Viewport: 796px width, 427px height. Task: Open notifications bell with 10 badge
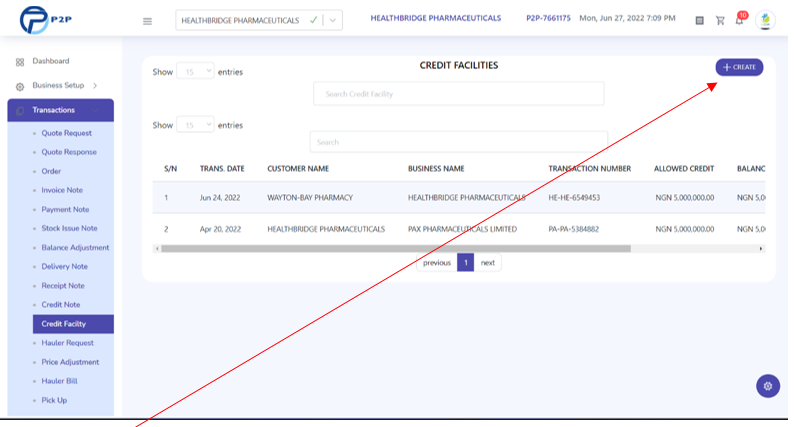click(x=740, y=19)
